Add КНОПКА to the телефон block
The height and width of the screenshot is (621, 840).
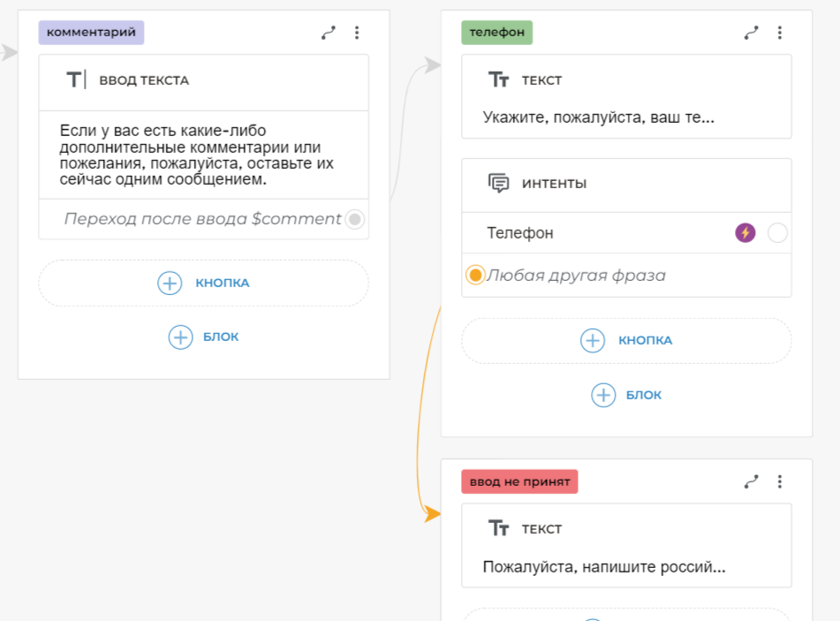[x=626, y=340]
